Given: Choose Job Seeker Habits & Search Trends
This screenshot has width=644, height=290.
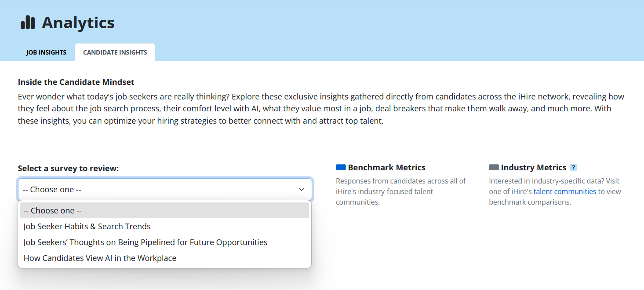Looking at the screenshot, I should [x=87, y=227].
